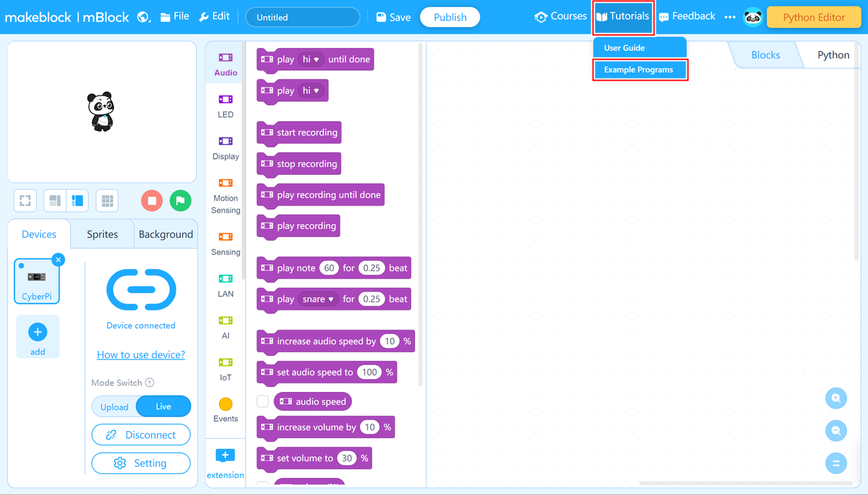Switch to the Python tab
Screen dimensions: 868x495
tap(833, 55)
